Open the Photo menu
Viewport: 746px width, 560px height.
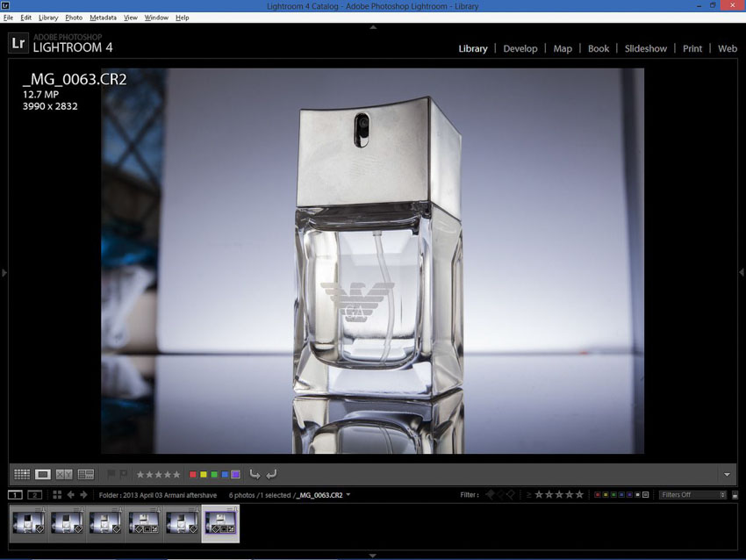pos(74,18)
